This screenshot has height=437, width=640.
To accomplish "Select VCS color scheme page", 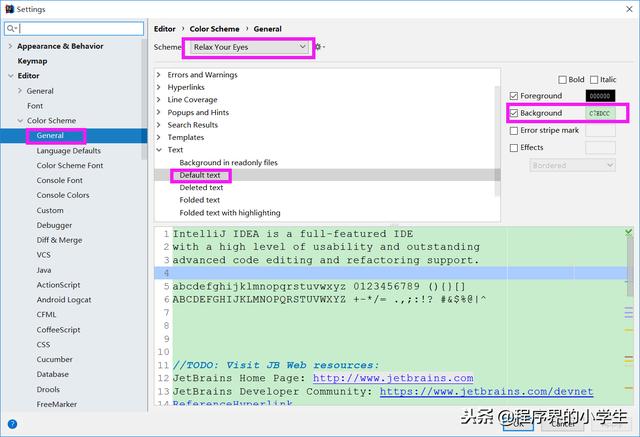I will click(x=44, y=255).
